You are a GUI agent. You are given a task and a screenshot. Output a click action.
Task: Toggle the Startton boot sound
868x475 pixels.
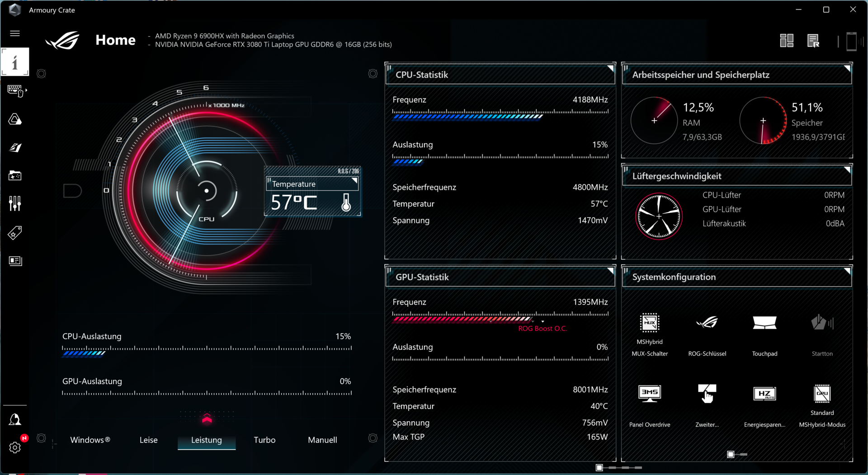tap(822, 323)
